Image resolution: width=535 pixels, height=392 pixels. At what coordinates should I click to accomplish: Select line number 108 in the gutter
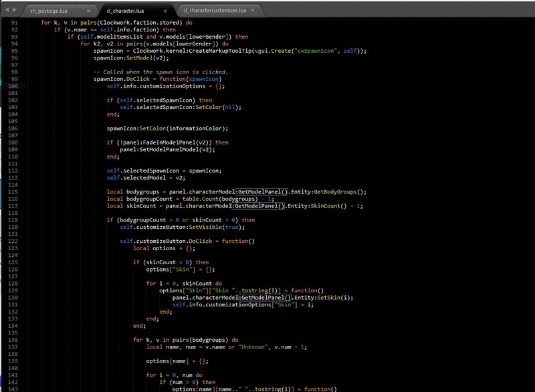[x=13, y=142]
